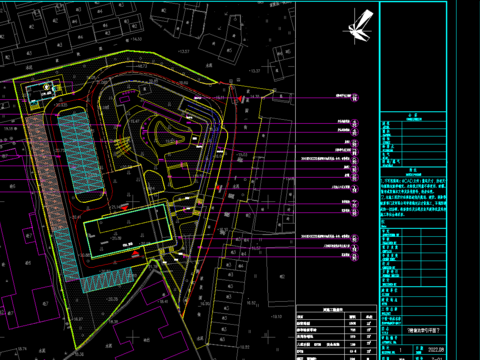Click the north arrow compass symbol
The width and height of the screenshot is (480, 360).
[359, 27]
